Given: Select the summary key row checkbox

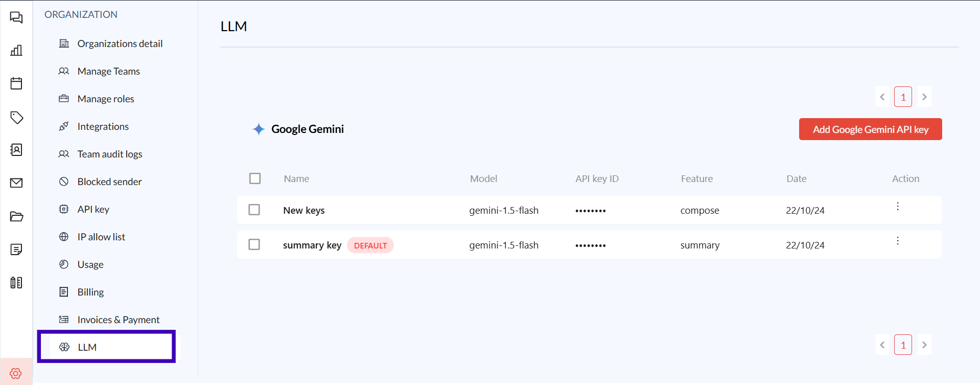Looking at the screenshot, I should click(x=254, y=245).
